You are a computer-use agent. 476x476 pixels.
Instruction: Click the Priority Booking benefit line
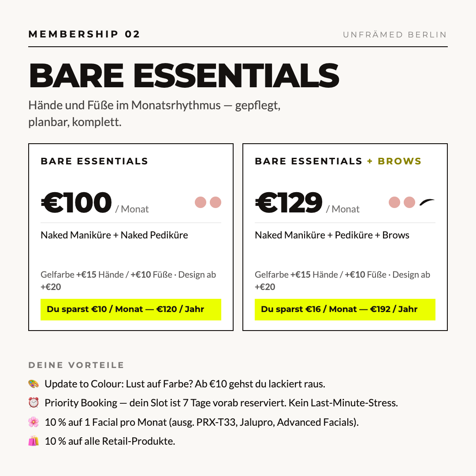pyautogui.click(x=221, y=403)
